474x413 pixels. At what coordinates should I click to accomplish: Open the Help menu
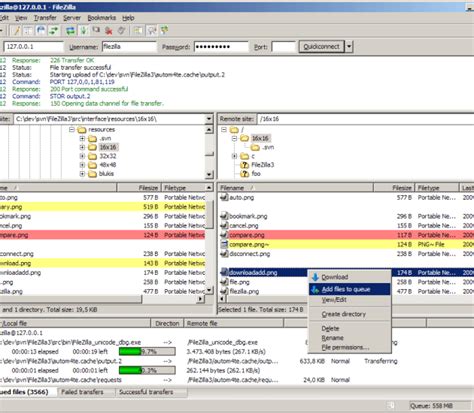tap(128, 18)
